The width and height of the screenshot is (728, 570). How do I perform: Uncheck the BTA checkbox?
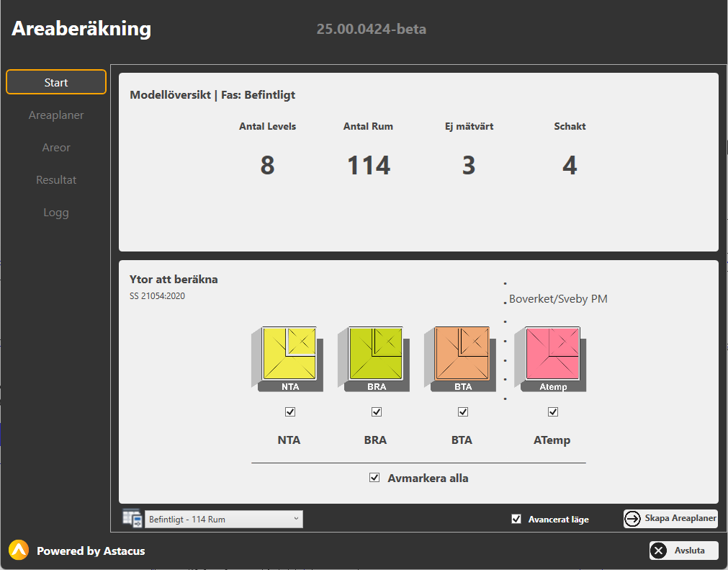(463, 411)
